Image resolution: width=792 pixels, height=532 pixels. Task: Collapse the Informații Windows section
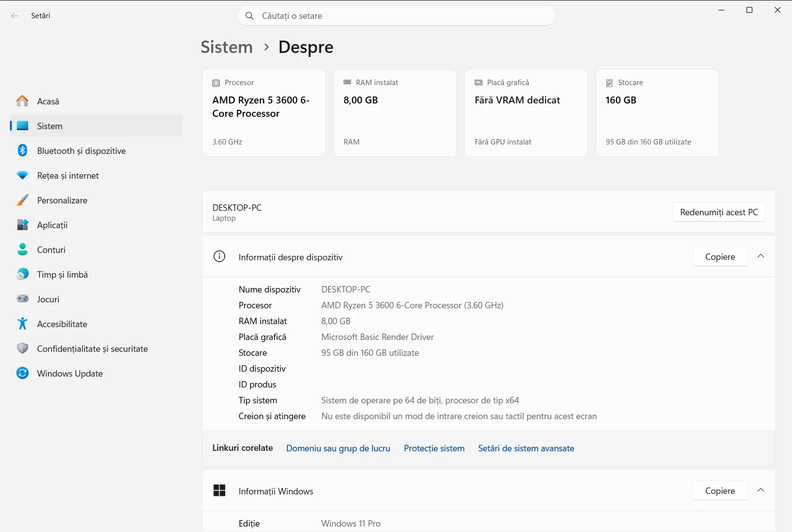[x=761, y=490]
